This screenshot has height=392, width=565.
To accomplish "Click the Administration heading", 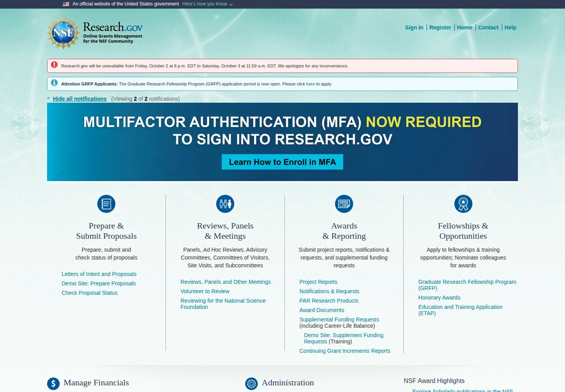I will [x=288, y=383].
